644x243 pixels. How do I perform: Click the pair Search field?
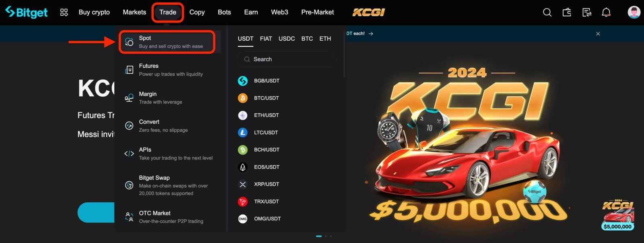click(x=287, y=59)
